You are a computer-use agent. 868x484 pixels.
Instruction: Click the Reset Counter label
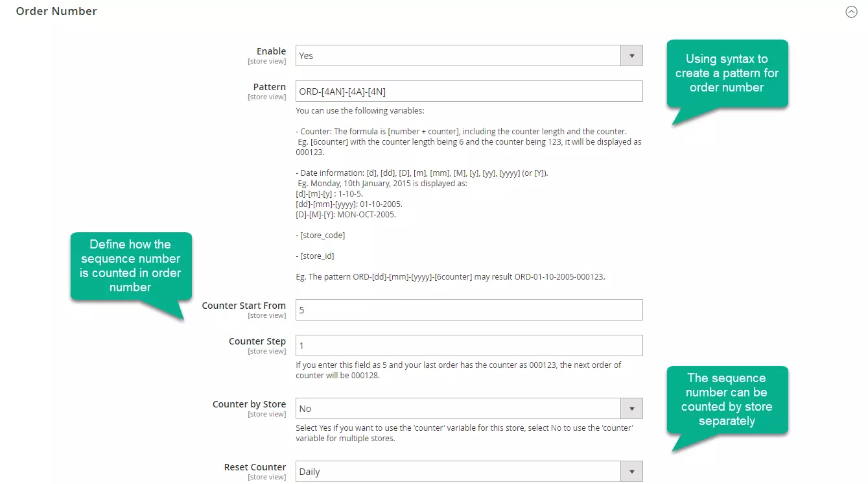point(255,466)
